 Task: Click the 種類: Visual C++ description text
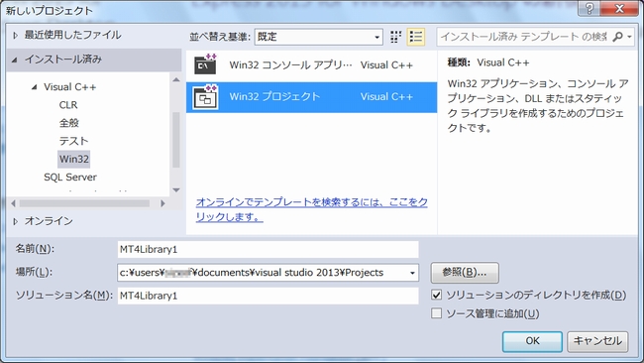tap(488, 62)
